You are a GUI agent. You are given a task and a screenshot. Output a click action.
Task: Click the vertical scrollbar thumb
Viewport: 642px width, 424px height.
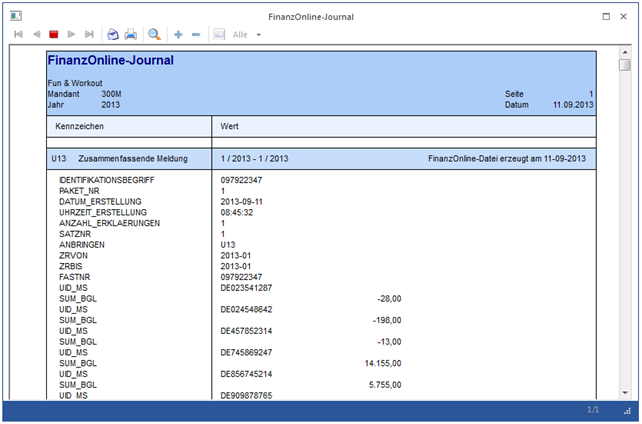click(x=624, y=66)
